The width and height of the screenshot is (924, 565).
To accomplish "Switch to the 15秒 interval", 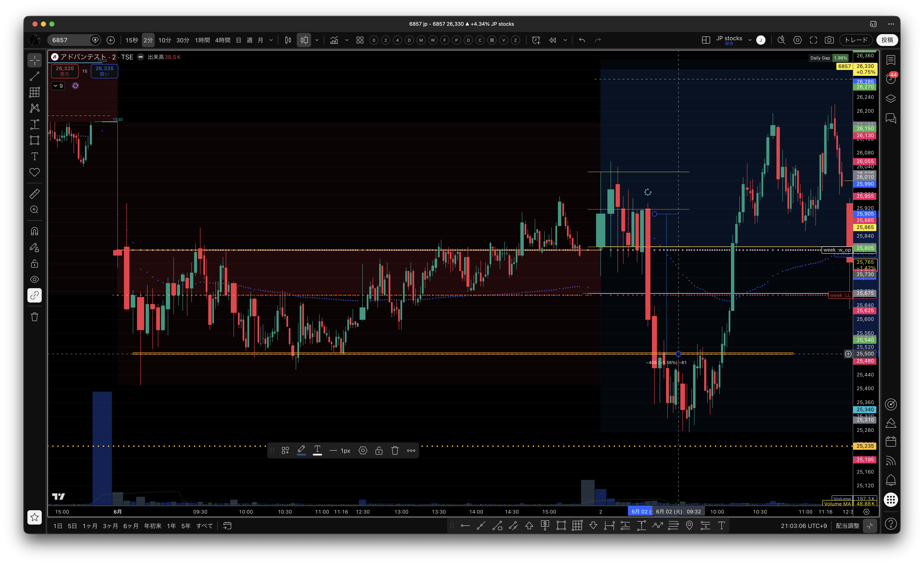I will point(132,40).
